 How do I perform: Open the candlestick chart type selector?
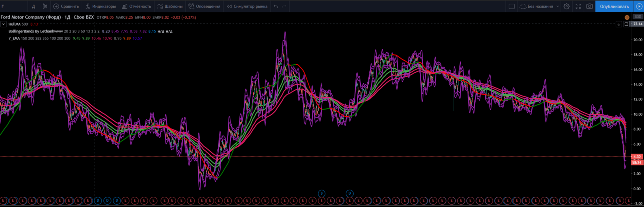click(x=45, y=7)
